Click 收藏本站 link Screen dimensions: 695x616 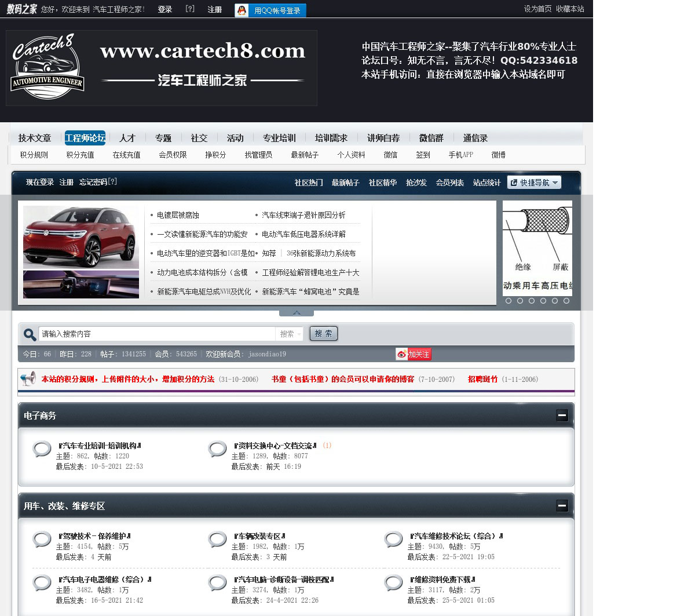click(570, 9)
